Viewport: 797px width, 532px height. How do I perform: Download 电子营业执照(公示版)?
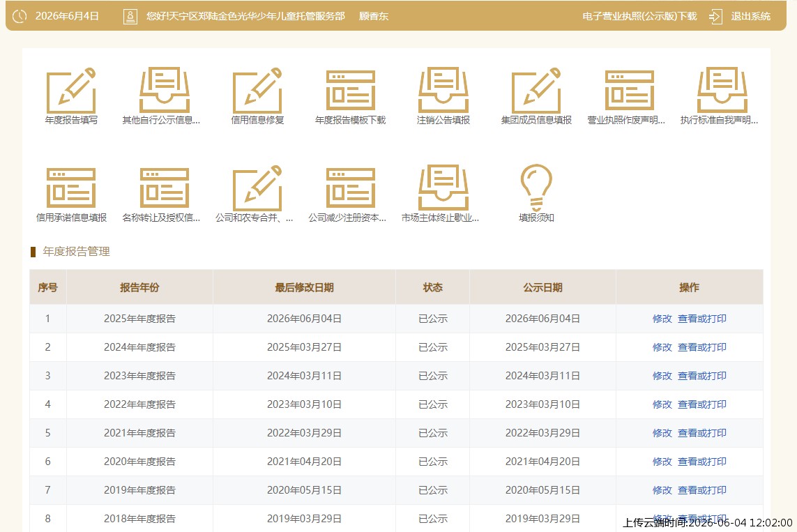[x=639, y=16]
